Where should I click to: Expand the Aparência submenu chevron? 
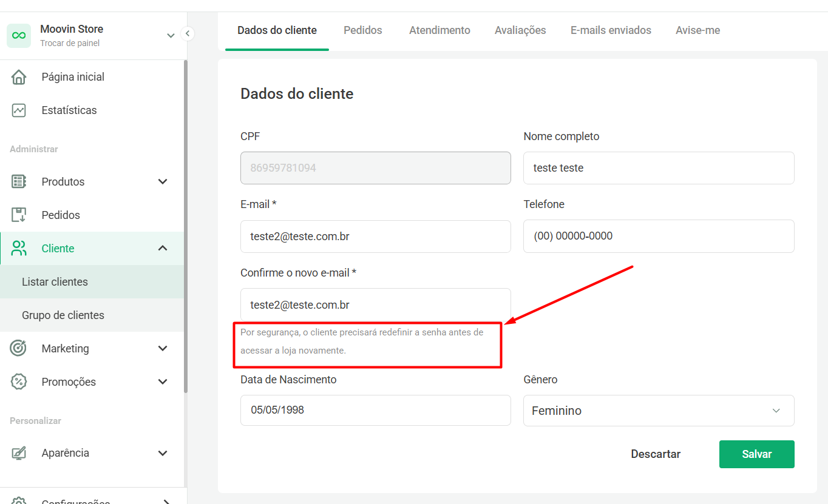pos(163,453)
